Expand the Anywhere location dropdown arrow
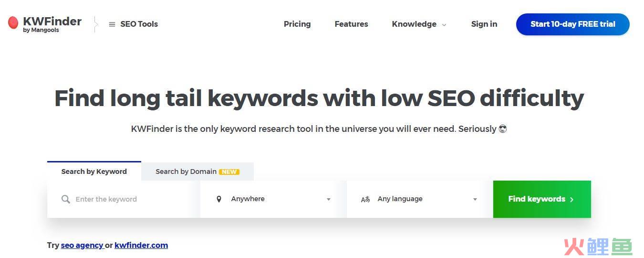Screen dimensions: 644x258 click(x=329, y=199)
